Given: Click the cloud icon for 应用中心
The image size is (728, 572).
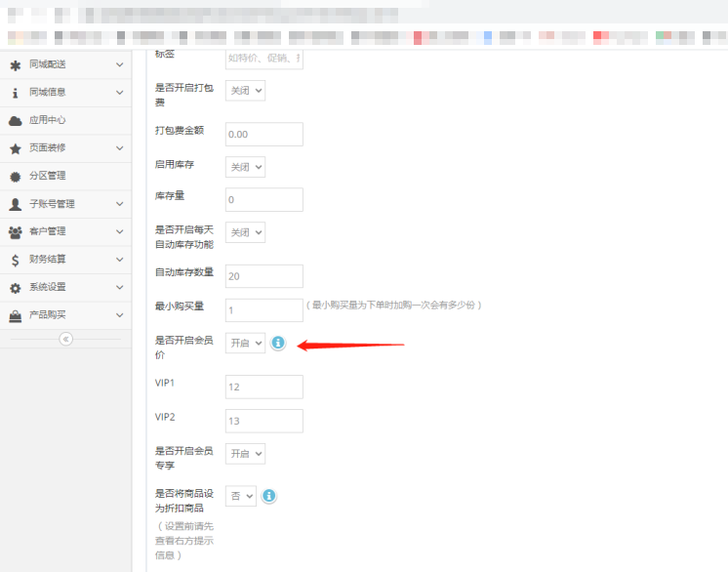Looking at the screenshot, I should tap(15, 121).
